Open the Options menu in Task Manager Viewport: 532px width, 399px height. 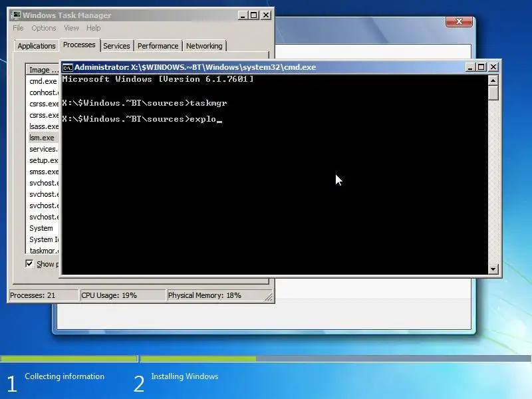click(x=44, y=28)
